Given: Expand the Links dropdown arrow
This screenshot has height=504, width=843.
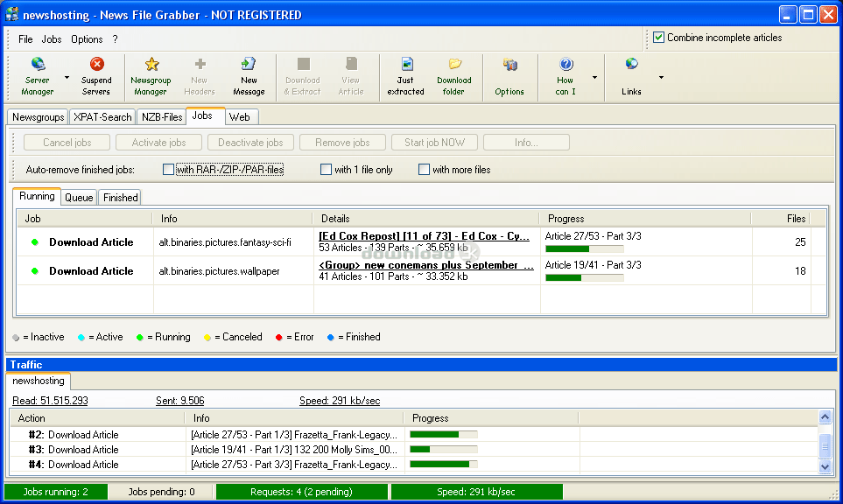Looking at the screenshot, I should (661, 78).
